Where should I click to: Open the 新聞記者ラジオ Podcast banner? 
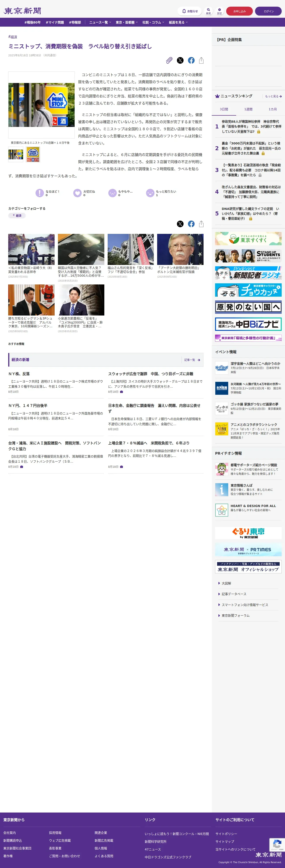point(248,273)
